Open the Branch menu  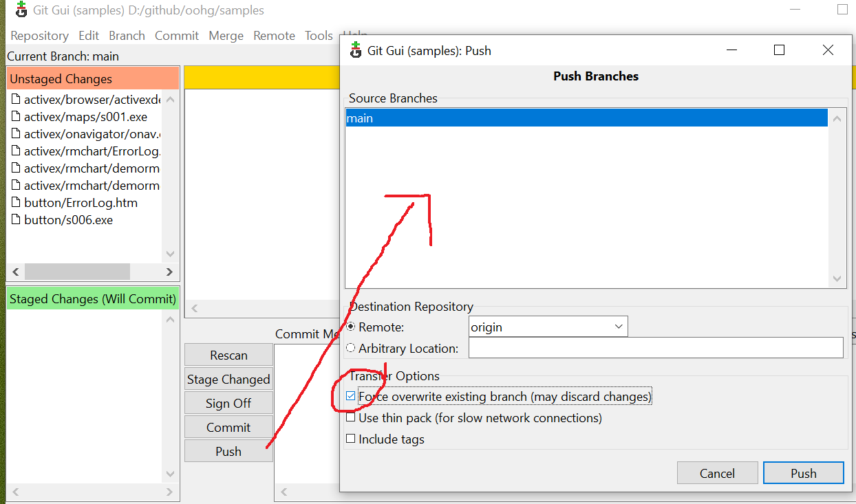(x=127, y=36)
